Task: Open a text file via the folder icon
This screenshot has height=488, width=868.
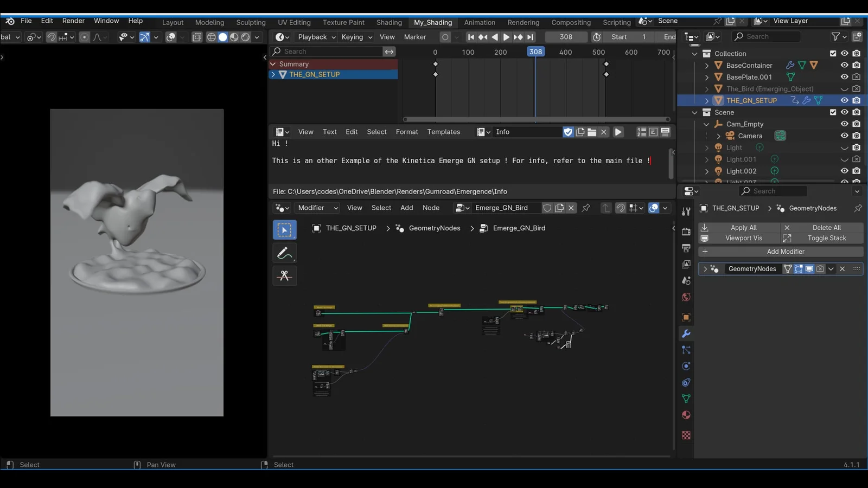Action: [591, 132]
